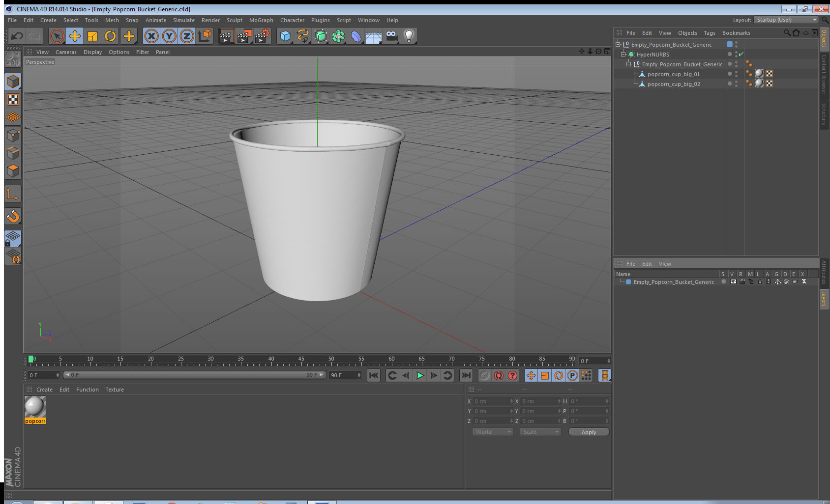Toggle HyperNURBS enable checkmark
830x504 pixels.
tap(741, 54)
